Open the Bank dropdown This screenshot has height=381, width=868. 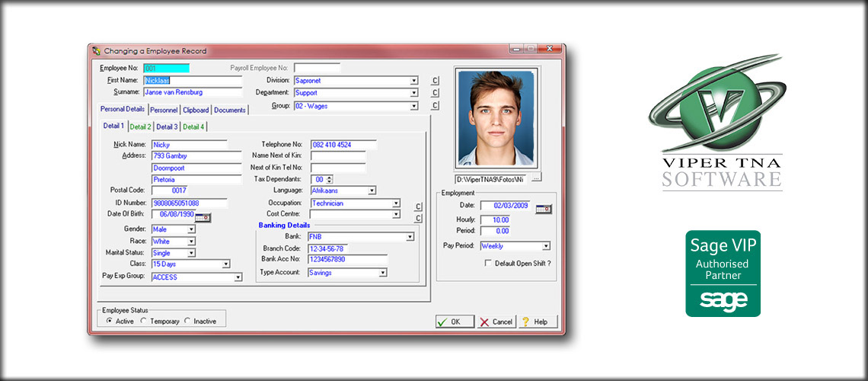[x=410, y=237]
